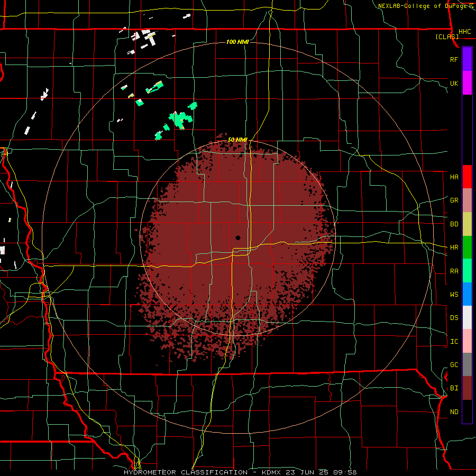Viewport: 476px width, 476px height.
Task: Click the [CLAS] legend heading
Action: click(447, 36)
